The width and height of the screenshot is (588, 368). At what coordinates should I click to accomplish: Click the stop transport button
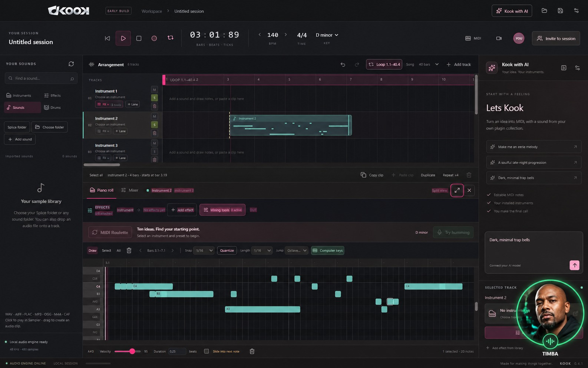(x=139, y=38)
